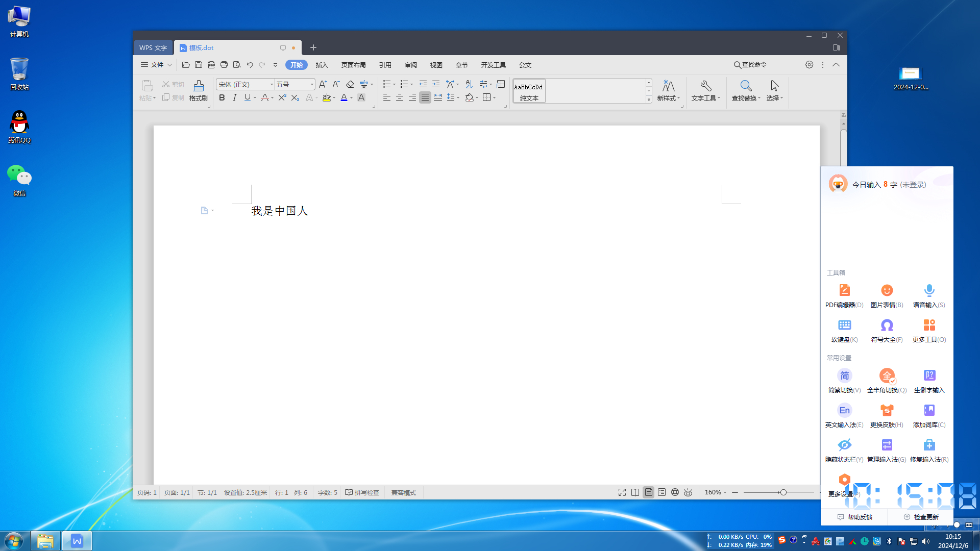Align text right
This screenshot has height=551, width=980.
tap(412, 97)
